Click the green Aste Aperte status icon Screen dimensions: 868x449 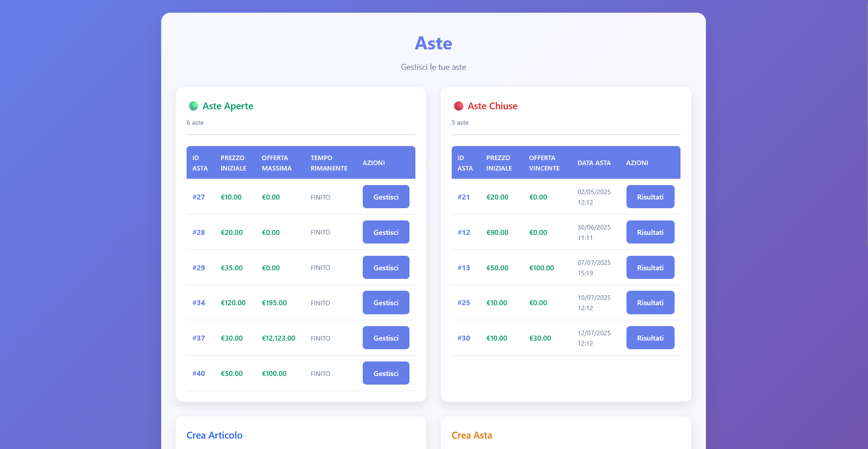[x=193, y=106]
